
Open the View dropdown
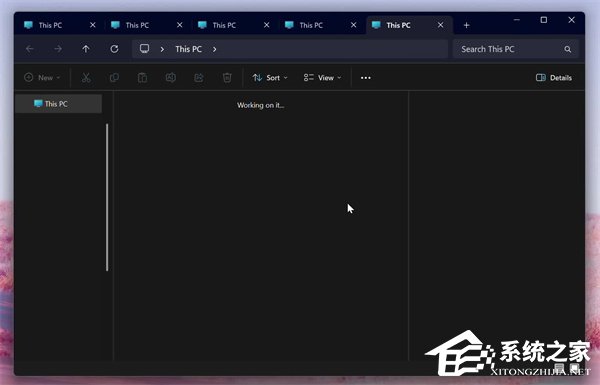[x=322, y=78]
